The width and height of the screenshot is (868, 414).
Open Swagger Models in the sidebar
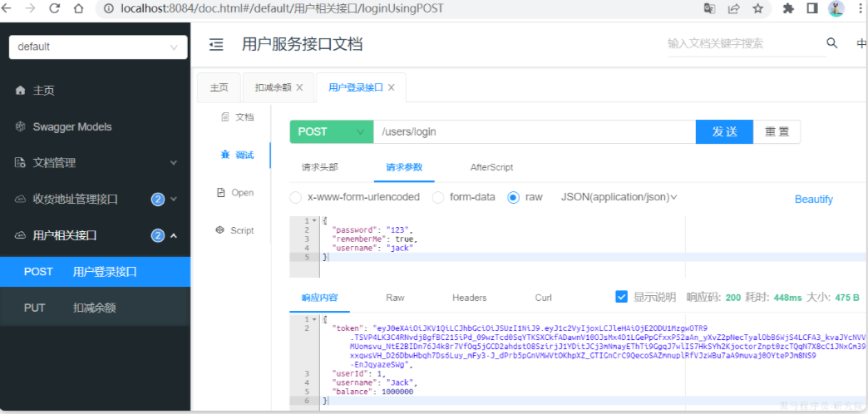[x=72, y=127]
